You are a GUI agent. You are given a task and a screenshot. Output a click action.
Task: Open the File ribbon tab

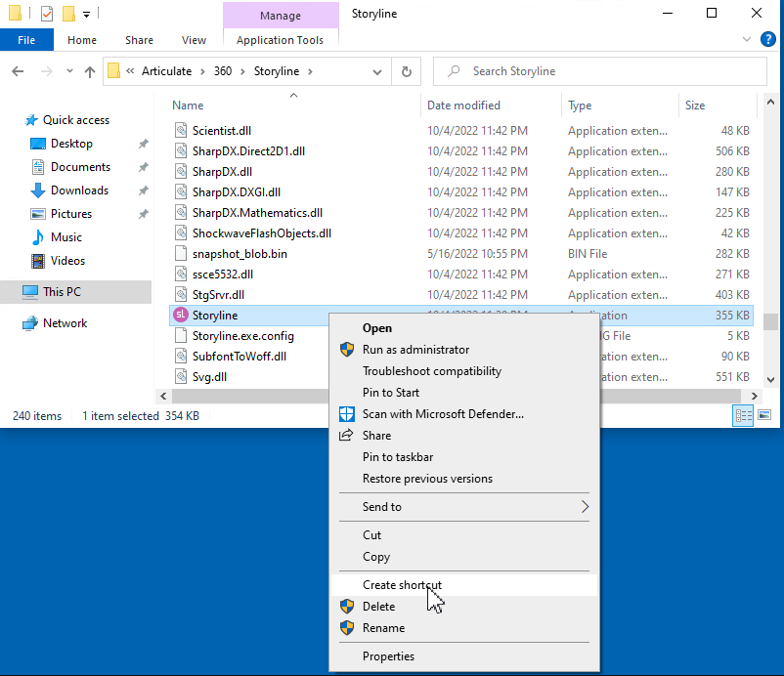[x=26, y=39]
